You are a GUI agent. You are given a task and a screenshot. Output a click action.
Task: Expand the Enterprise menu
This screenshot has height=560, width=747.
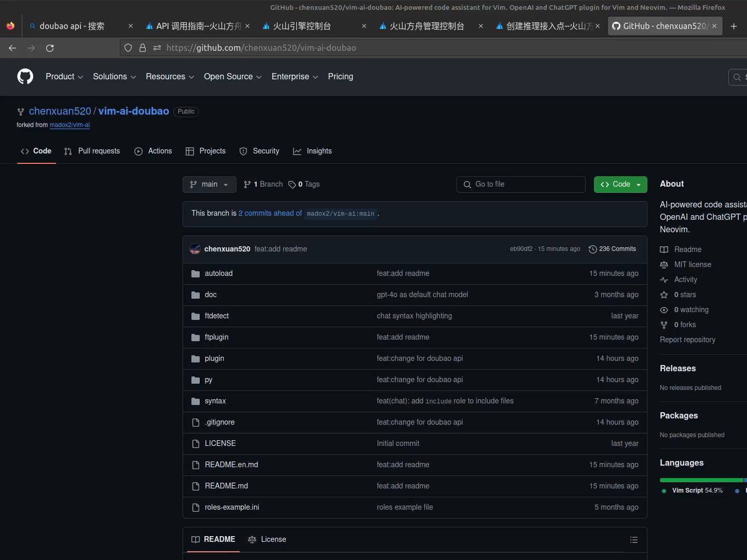coord(295,76)
